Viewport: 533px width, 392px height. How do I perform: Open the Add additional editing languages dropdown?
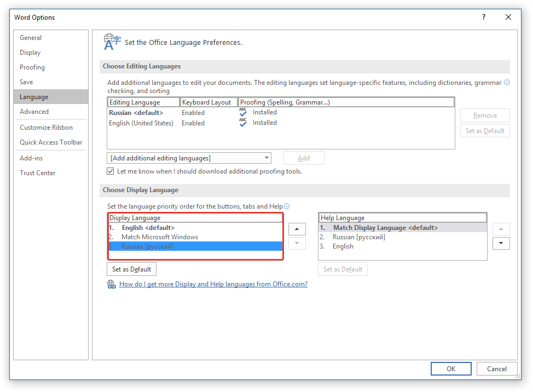point(189,158)
